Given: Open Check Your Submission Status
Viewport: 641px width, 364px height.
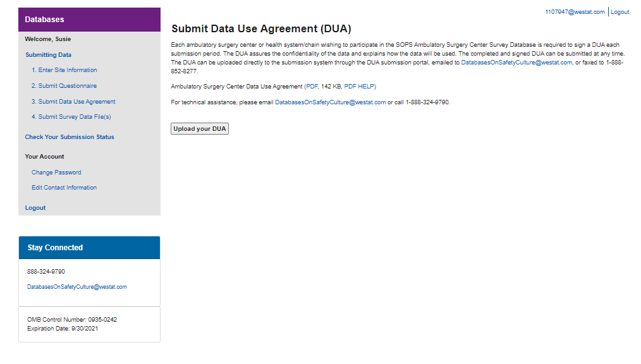Looking at the screenshot, I should 70,137.
